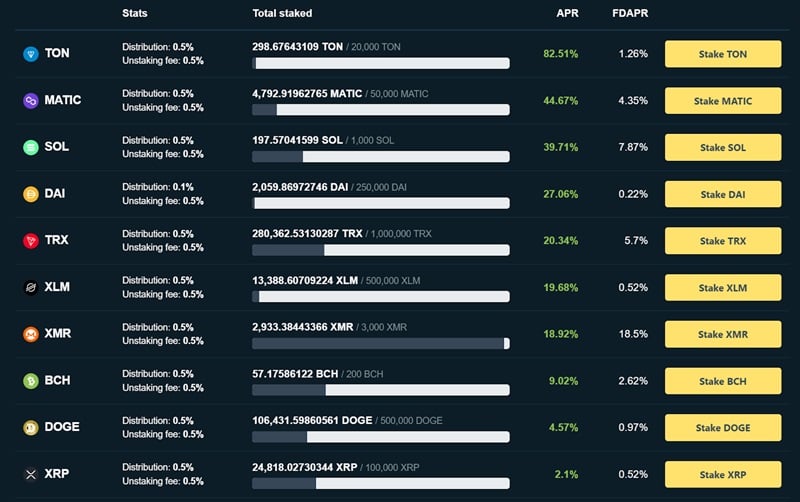
Task: Click the DAI coin icon
Action: (30, 194)
